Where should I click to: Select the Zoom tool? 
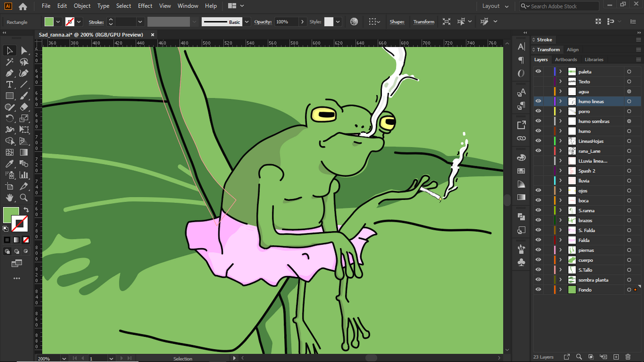[24, 198]
